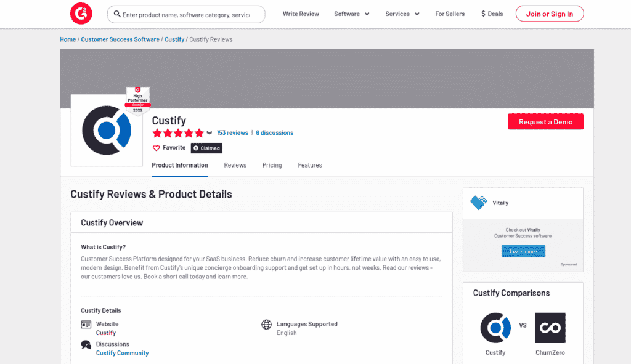631x364 pixels.
Task: Visit the Custify website link
Action: pos(106,333)
